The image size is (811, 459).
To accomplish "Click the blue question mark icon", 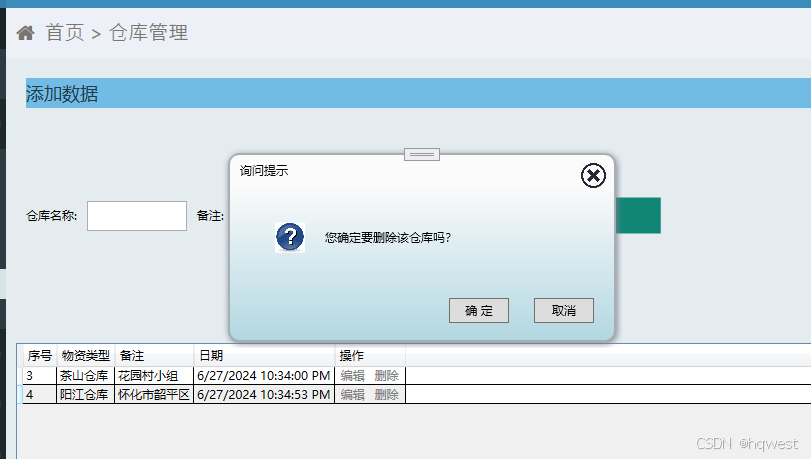I will tap(290, 237).
